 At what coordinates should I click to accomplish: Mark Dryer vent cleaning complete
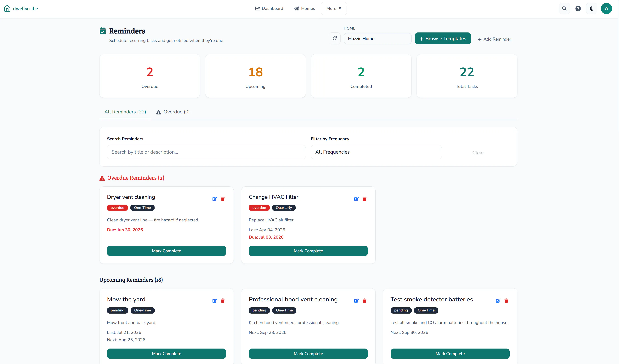166,251
